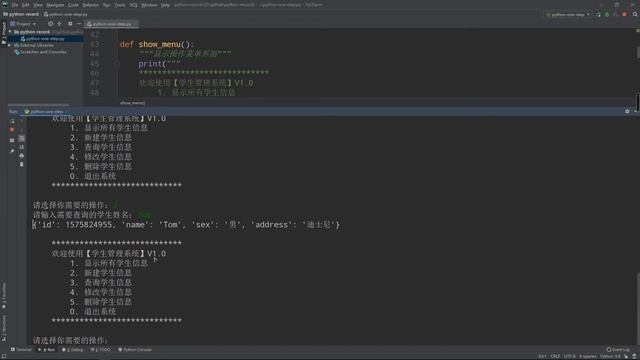Click the pin tab icon in Run panel
This screenshot has height=360, width=640.
tap(12, 151)
